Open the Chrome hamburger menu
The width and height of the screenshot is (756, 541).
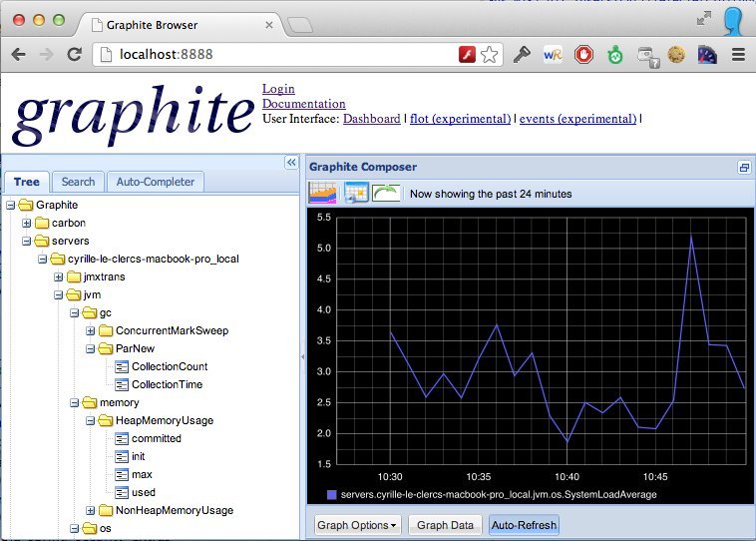(x=738, y=54)
